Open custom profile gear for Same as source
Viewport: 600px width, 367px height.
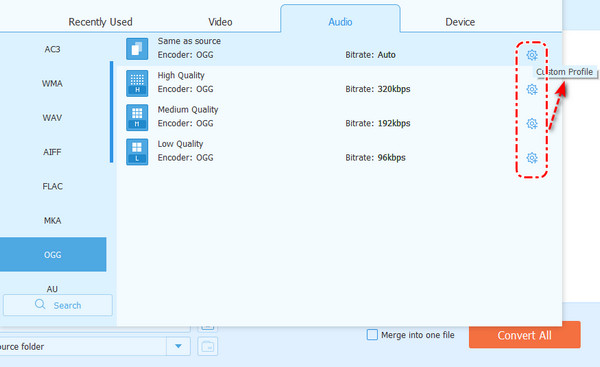(x=532, y=55)
